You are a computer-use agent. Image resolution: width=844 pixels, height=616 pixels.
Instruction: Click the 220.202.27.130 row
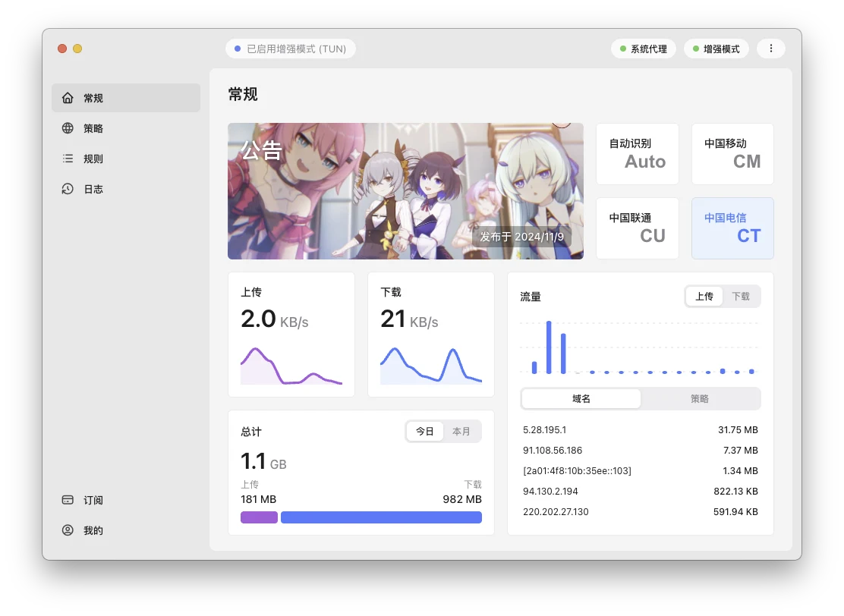(x=641, y=511)
